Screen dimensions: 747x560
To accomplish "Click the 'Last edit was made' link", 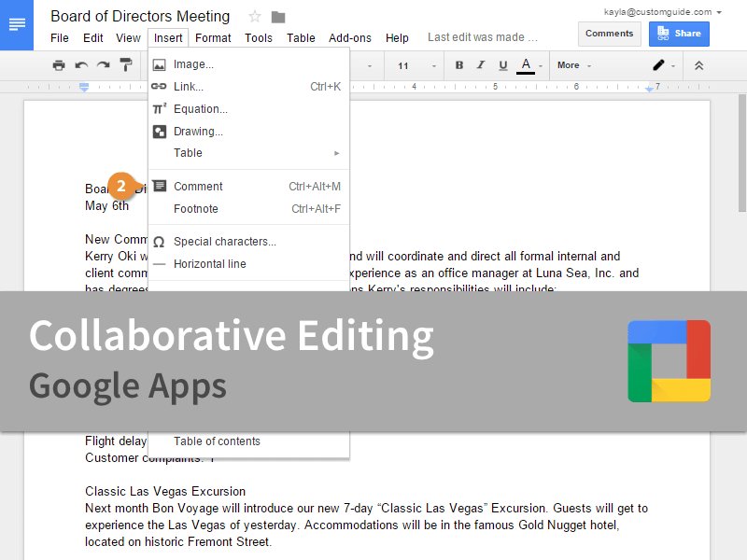I will pos(482,37).
